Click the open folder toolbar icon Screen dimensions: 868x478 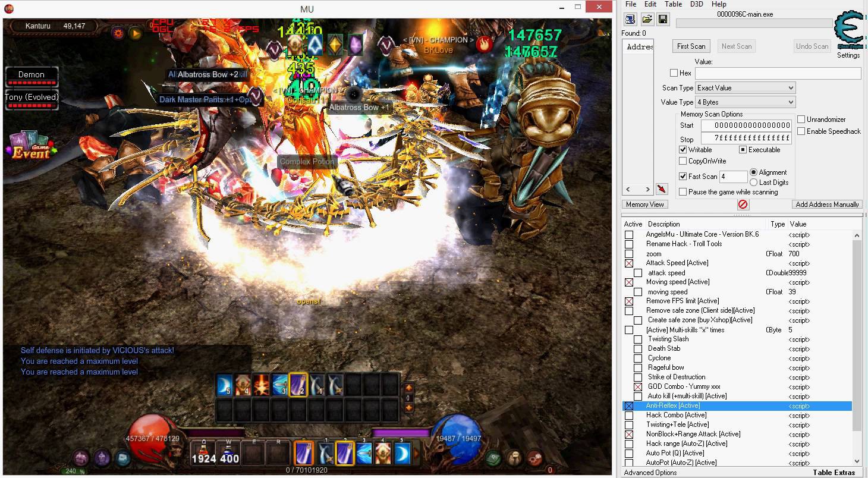pos(647,19)
